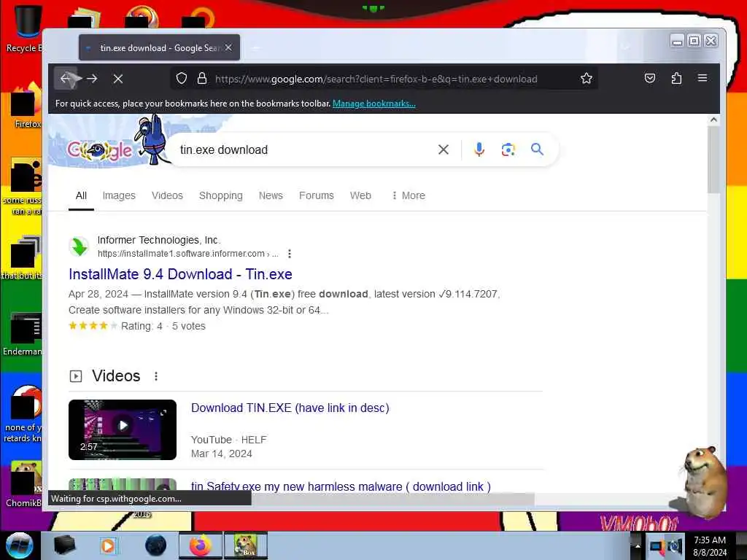Viewport: 747px width, 560px height.
Task: Open Download TIN.EXE (have link in desc) video
Action: tap(290, 408)
